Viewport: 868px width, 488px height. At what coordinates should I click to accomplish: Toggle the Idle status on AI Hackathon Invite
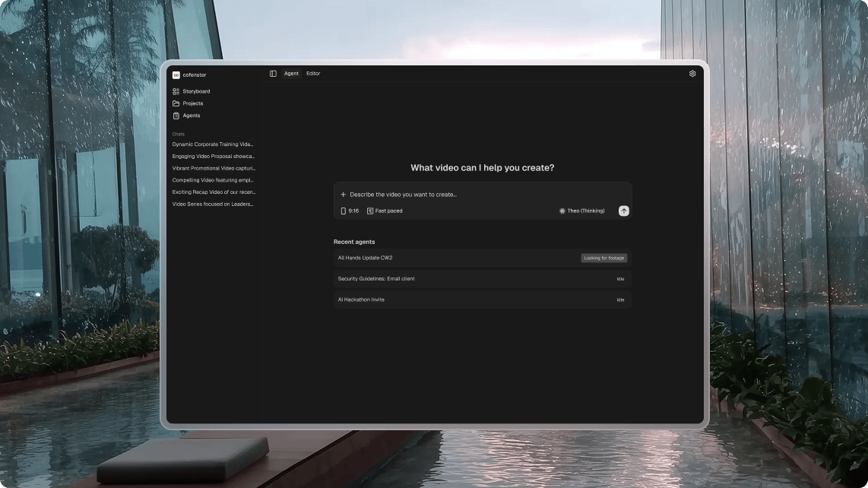(620, 299)
